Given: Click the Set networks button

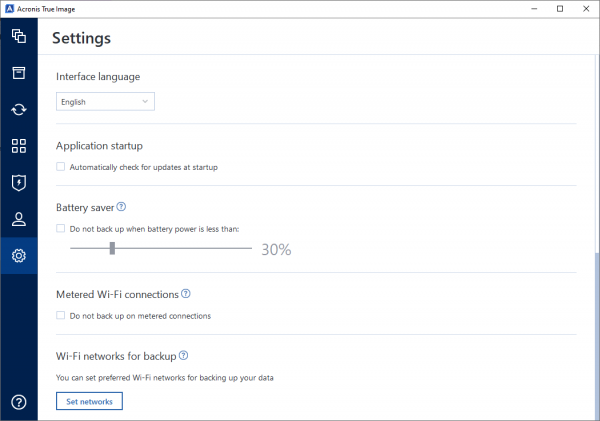Looking at the screenshot, I should pyautogui.click(x=89, y=401).
